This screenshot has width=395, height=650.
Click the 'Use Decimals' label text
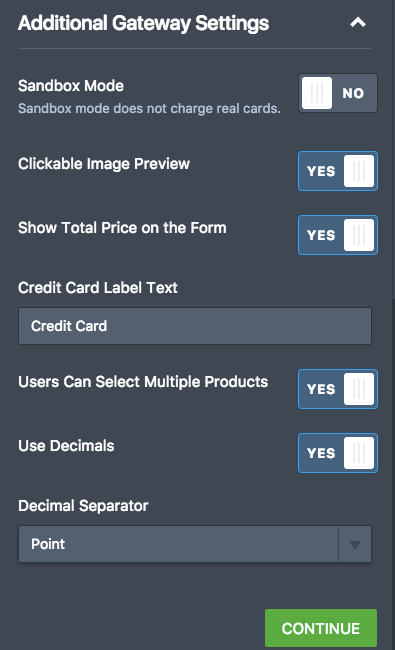coord(66,446)
